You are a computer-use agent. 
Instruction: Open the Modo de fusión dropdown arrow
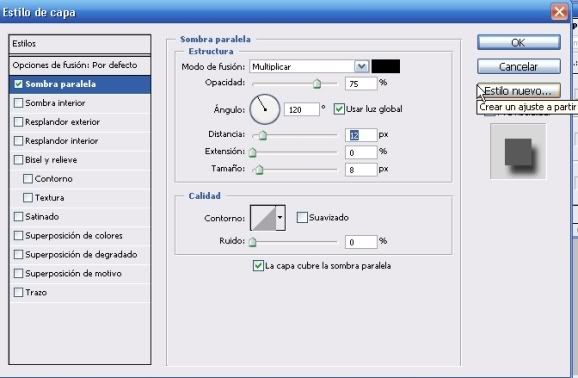tap(361, 66)
